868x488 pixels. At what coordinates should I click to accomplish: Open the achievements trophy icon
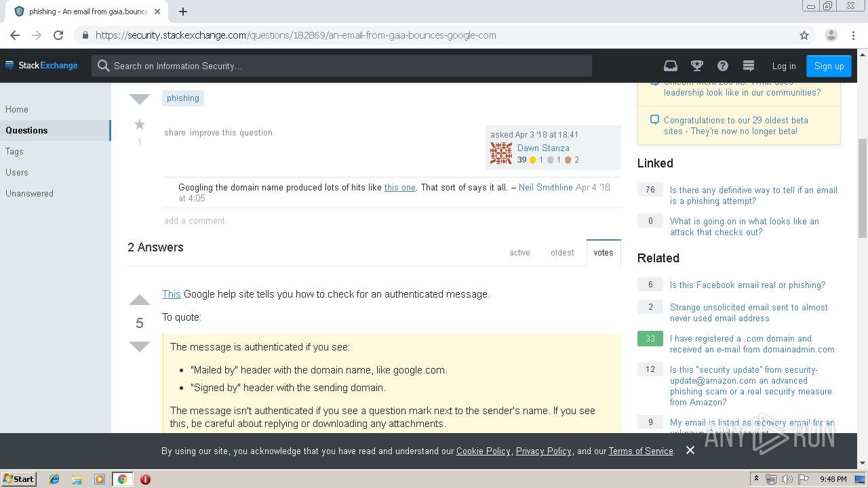click(696, 66)
